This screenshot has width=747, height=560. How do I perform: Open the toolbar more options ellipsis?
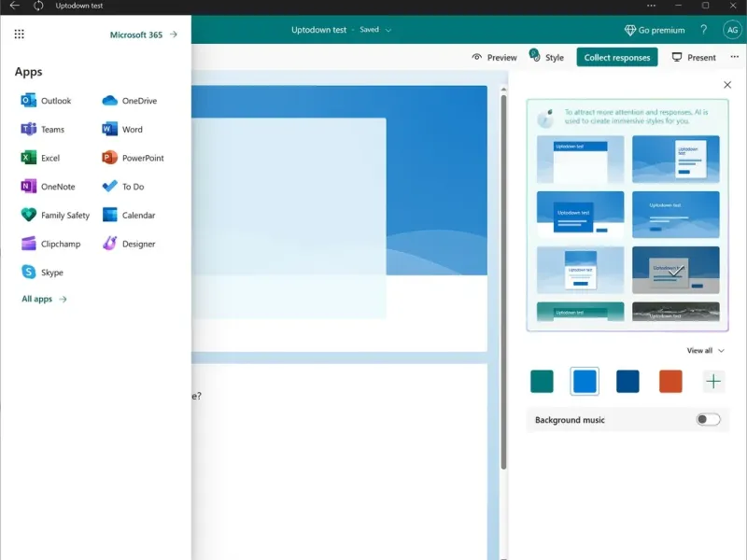click(734, 57)
